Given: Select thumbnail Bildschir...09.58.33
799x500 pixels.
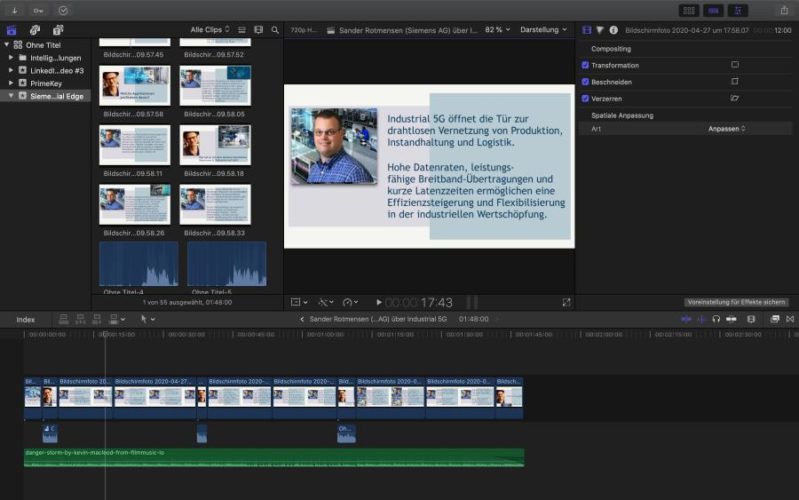Looking at the screenshot, I should click(x=215, y=204).
